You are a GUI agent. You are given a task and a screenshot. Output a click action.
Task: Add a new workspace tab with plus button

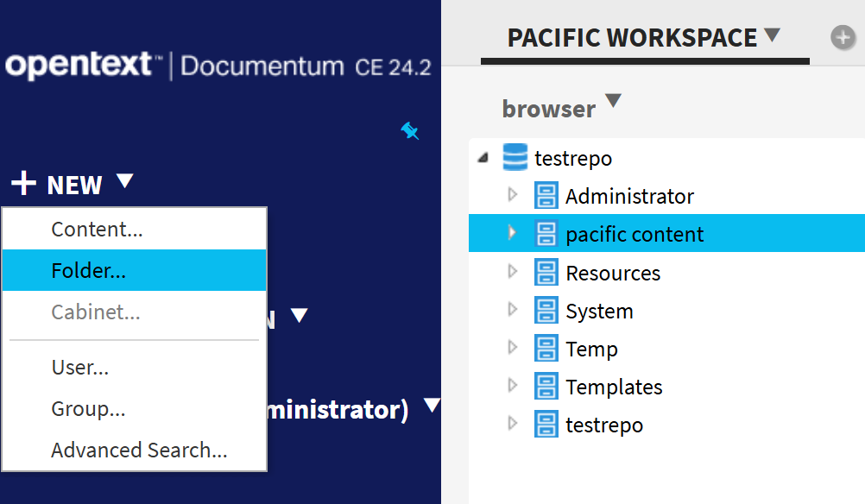click(x=843, y=37)
